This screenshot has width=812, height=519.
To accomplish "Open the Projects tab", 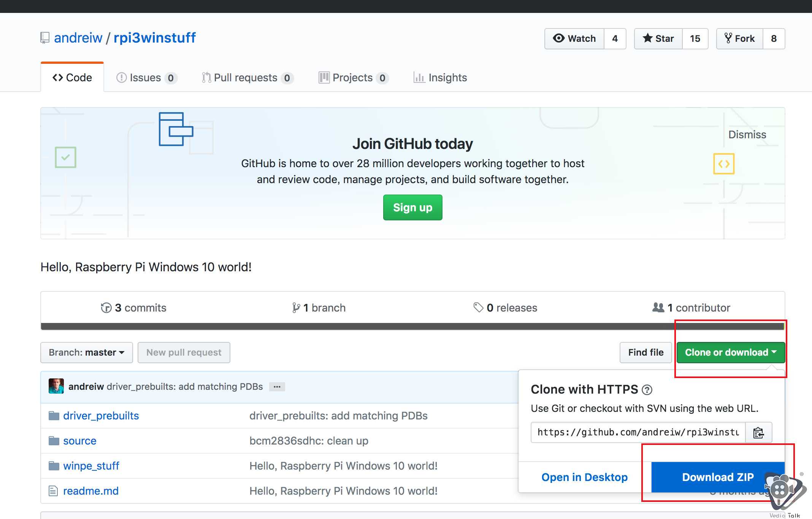I will (x=354, y=78).
